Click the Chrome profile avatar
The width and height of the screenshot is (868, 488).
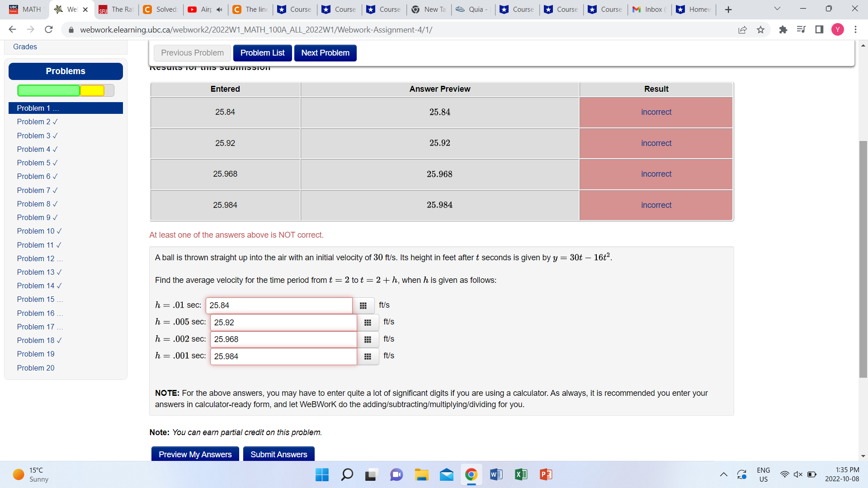(838, 29)
